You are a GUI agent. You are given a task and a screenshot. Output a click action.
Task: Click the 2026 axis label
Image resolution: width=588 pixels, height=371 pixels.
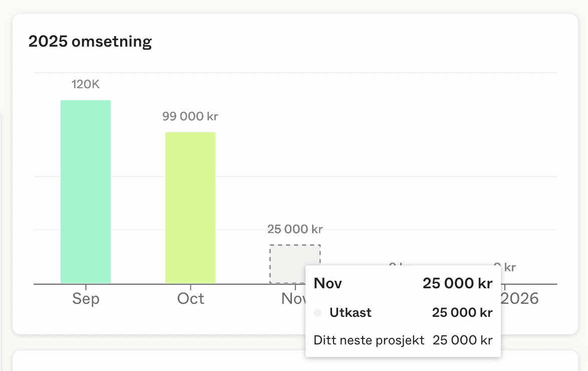pos(519,299)
